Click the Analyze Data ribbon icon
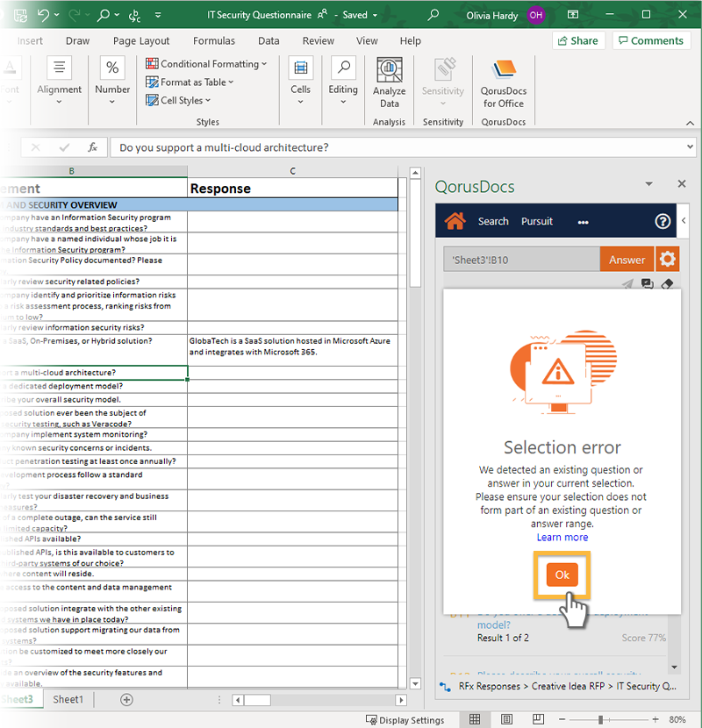 tap(389, 83)
